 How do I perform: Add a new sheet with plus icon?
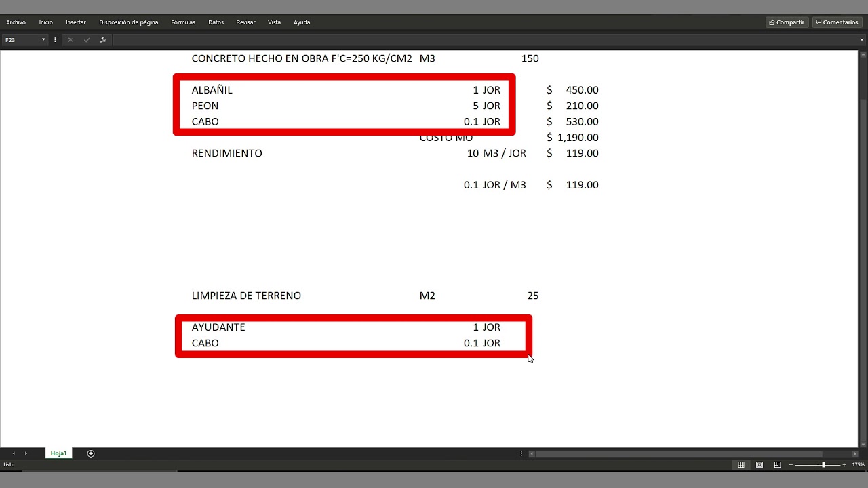pos(91,453)
